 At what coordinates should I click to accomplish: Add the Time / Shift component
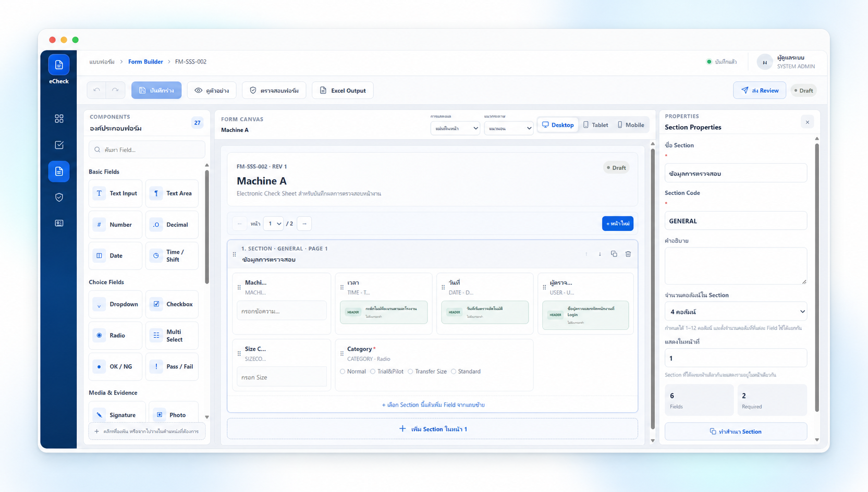(172, 256)
